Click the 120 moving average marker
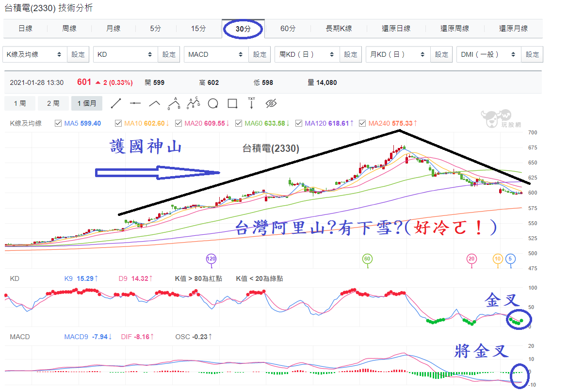 [x=211, y=259]
